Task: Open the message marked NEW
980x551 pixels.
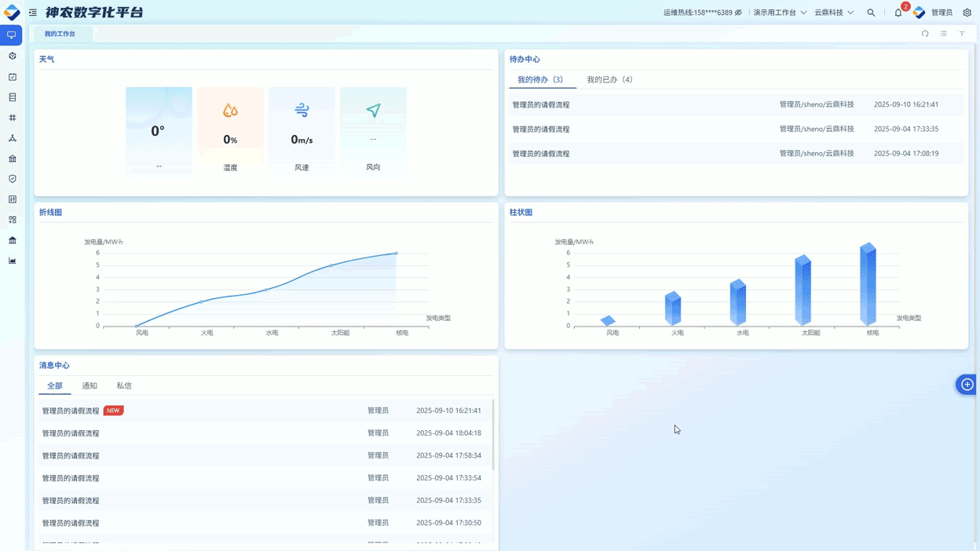Action: pyautogui.click(x=71, y=411)
